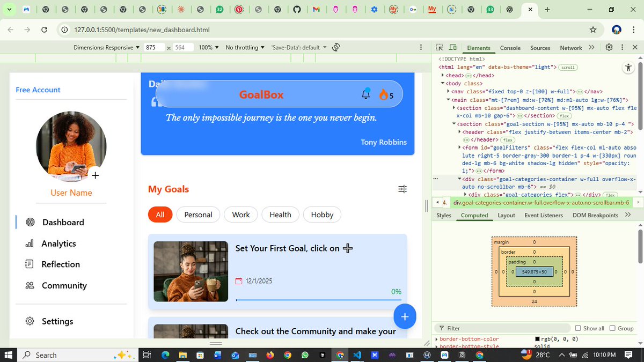Open the goal filter sliders icon beside My Goals
This screenshot has height=362, width=644.
point(402,189)
